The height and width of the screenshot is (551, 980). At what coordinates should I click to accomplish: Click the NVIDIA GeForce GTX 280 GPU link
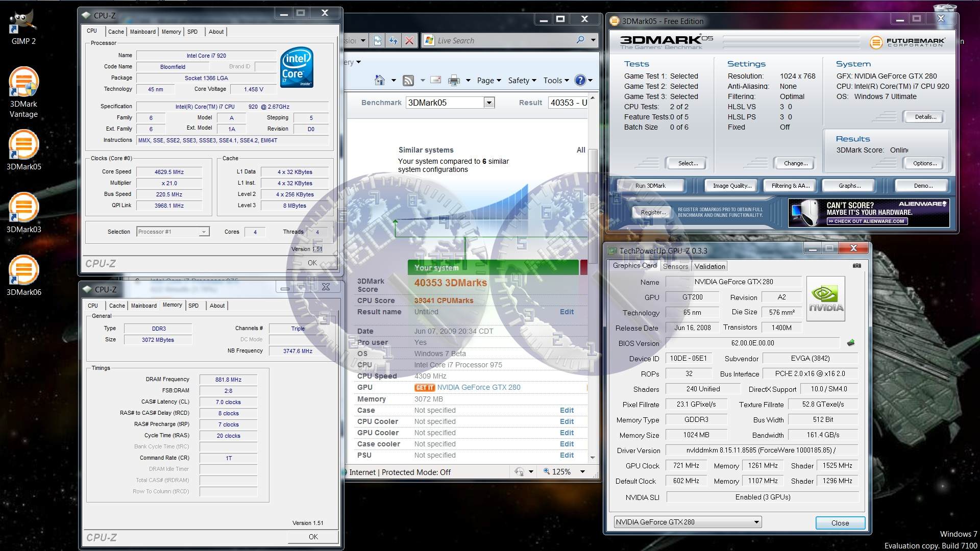pos(478,387)
